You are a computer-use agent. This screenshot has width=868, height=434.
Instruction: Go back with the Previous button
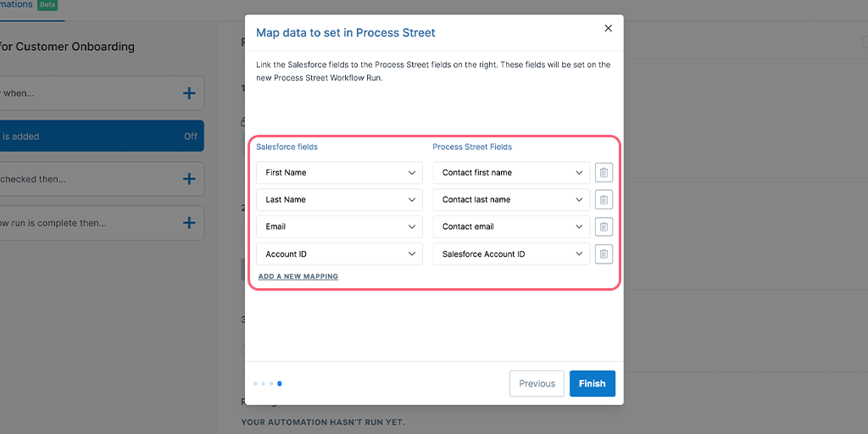pyautogui.click(x=537, y=384)
